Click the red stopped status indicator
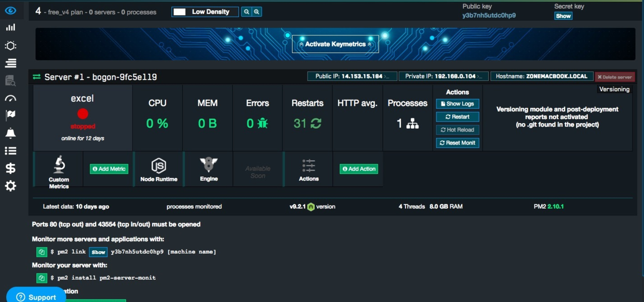This screenshot has height=302, width=644. (83, 114)
